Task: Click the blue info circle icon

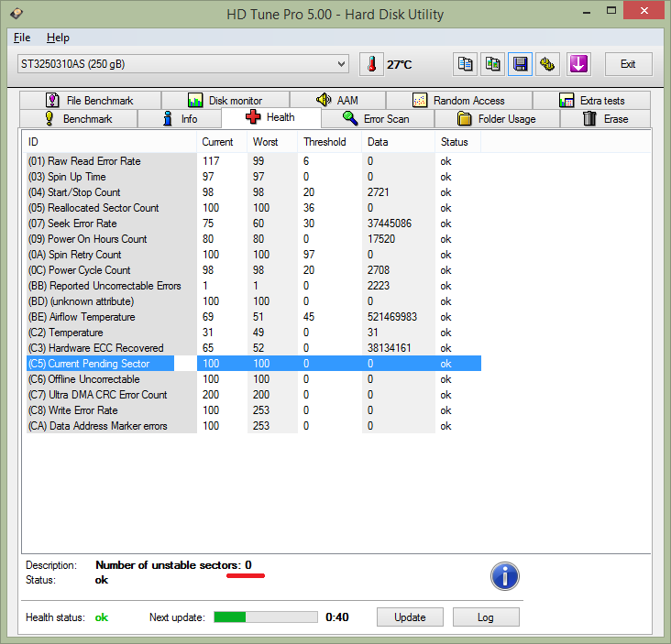Action: pyautogui.click(x=504, y=575)
